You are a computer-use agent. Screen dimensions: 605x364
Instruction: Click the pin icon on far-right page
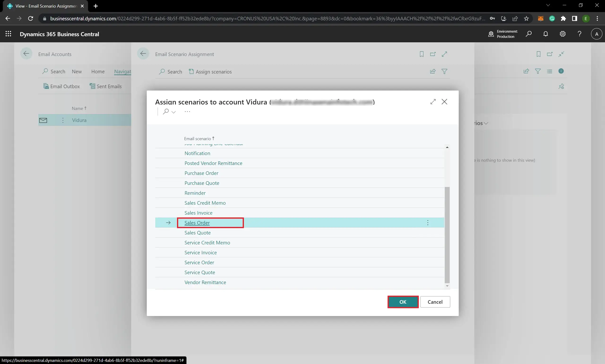[x=561, y=86]
